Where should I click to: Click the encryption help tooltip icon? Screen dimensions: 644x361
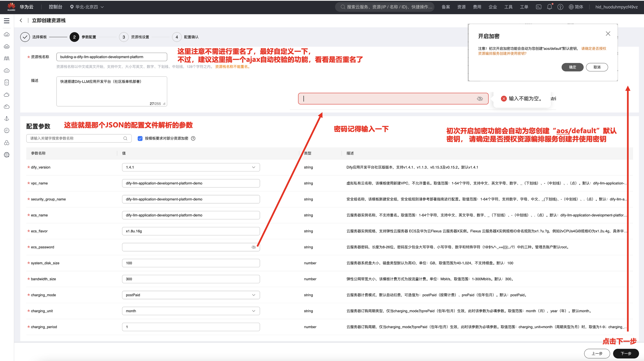pos(193,138)
